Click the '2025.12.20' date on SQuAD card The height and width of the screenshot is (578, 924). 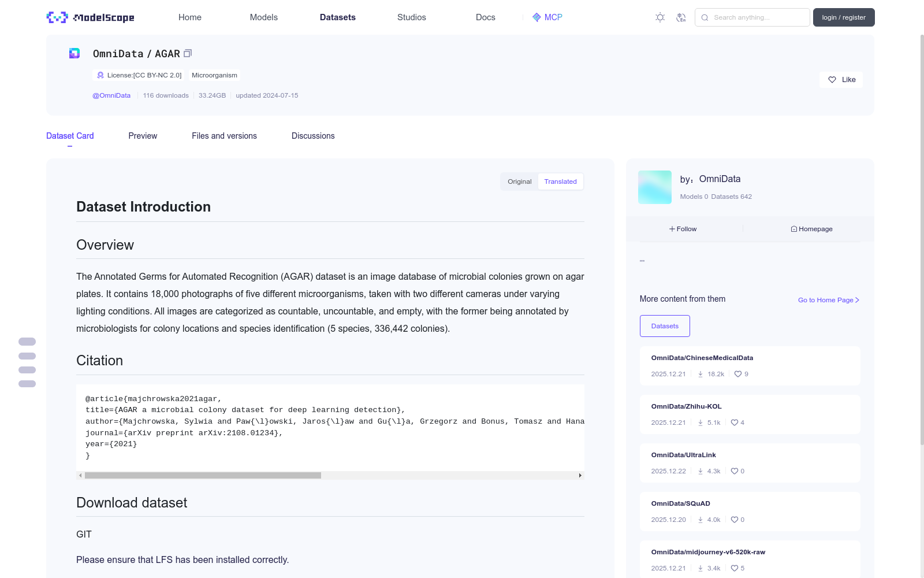[669, 520]
